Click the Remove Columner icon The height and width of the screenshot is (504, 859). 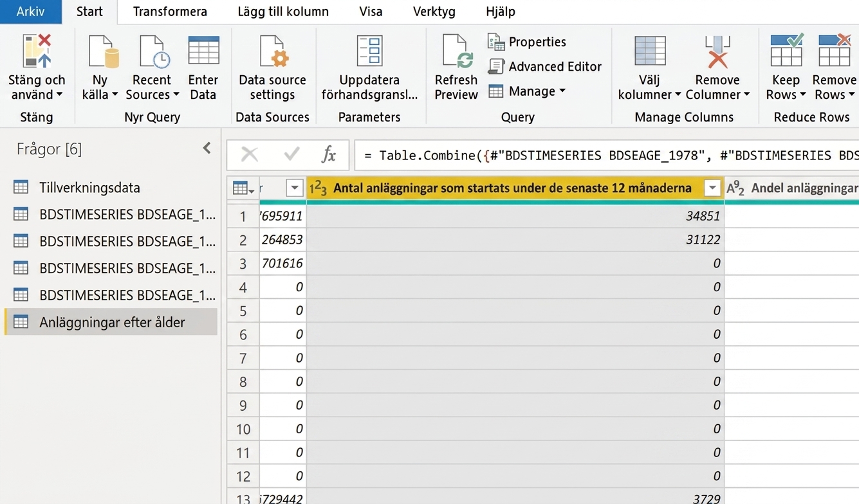click(717, 51)
